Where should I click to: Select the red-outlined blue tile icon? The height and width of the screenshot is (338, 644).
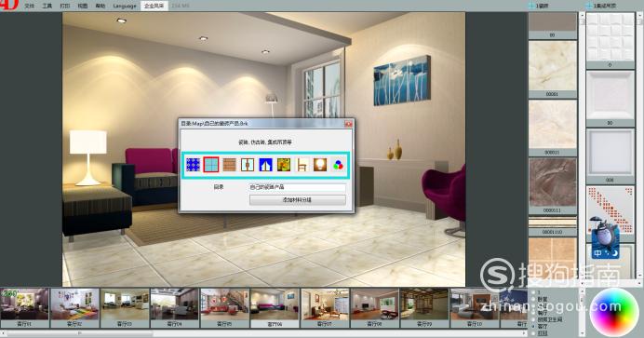tap(211, 165)
